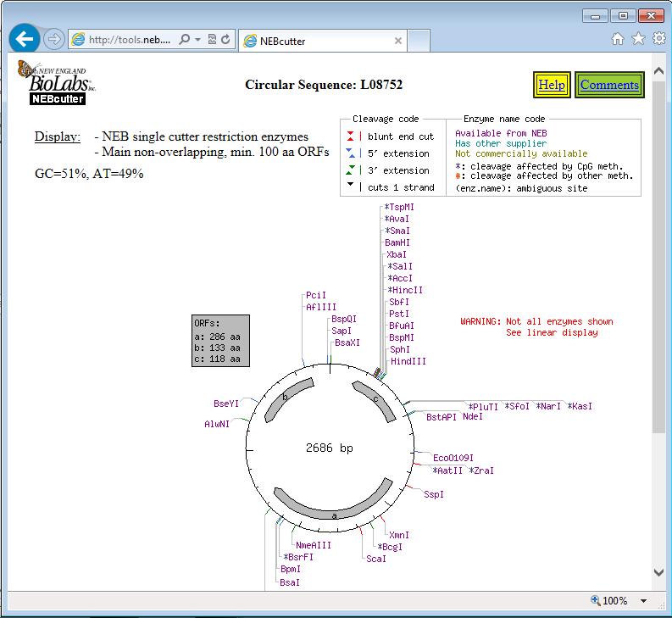Click the Display link
This screenshot has height=618, width=672.
(58, 136)
